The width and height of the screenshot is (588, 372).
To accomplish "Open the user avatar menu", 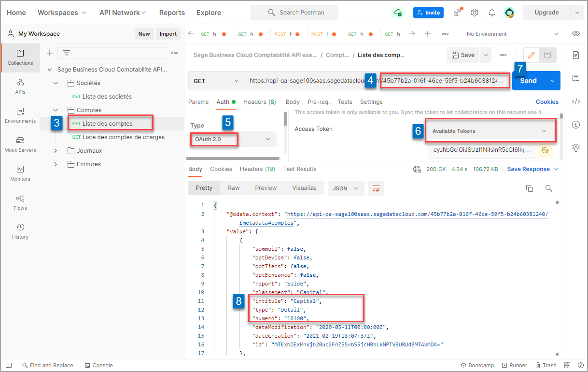I will click(509, 13).
